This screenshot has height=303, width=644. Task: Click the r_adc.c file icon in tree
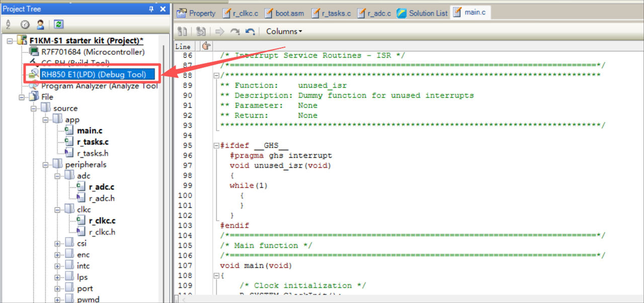click(x=81, y=187)
